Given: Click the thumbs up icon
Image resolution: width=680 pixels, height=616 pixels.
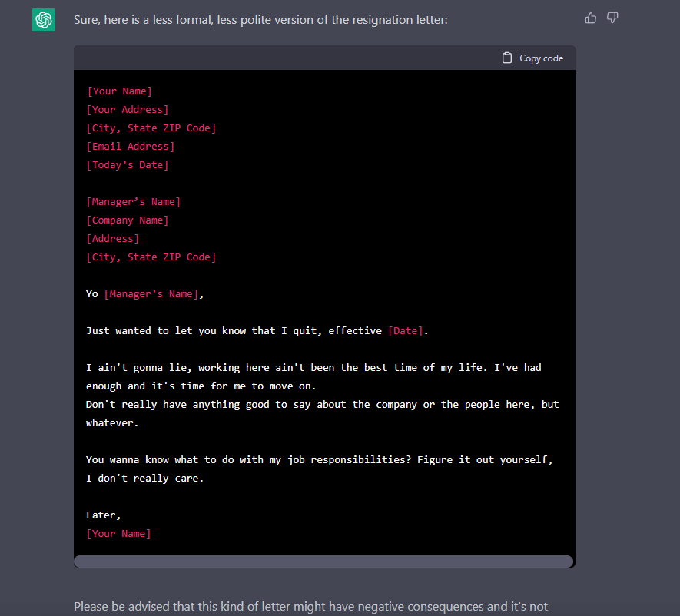Looking at the screenshot, I should pos(590,18).
